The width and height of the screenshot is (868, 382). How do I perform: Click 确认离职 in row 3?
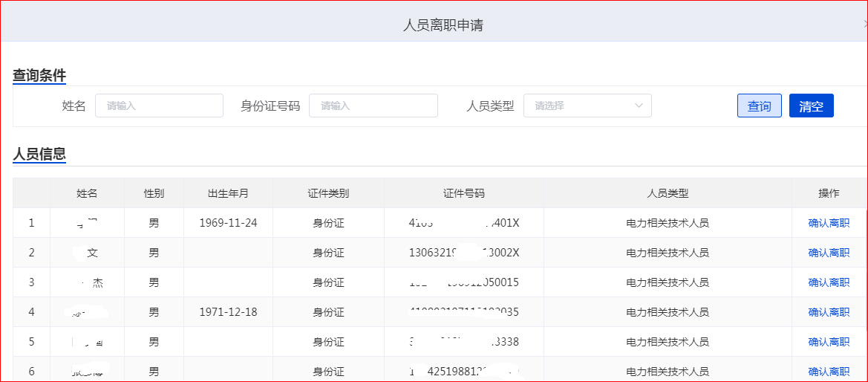829,282
